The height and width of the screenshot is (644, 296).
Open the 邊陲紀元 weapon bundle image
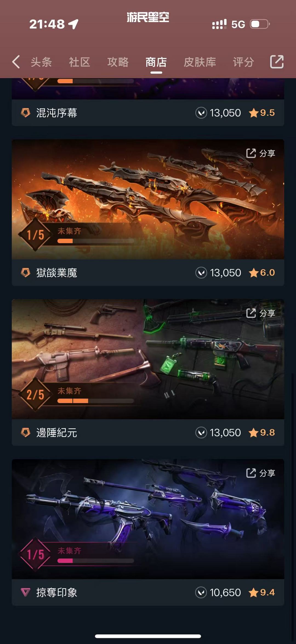(x=148, y=359)
